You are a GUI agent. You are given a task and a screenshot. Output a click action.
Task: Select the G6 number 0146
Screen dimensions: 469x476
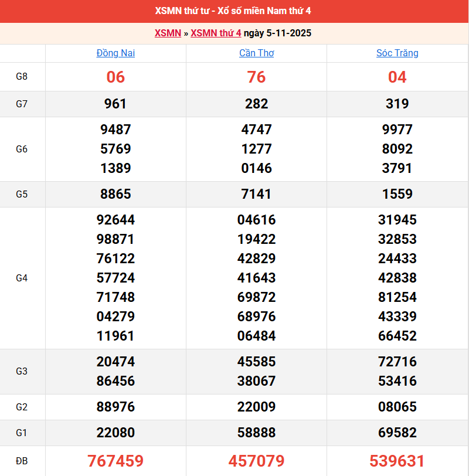coord(256,168)
